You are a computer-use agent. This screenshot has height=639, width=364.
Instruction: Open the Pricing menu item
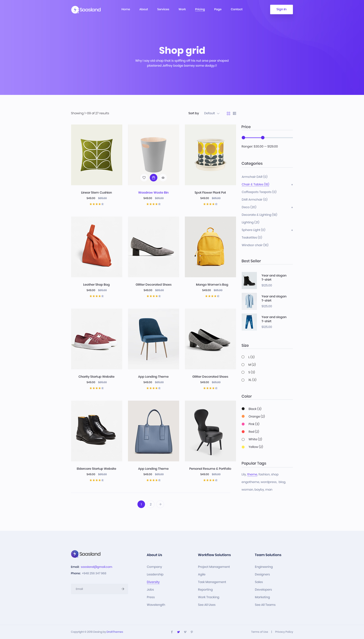200,9
